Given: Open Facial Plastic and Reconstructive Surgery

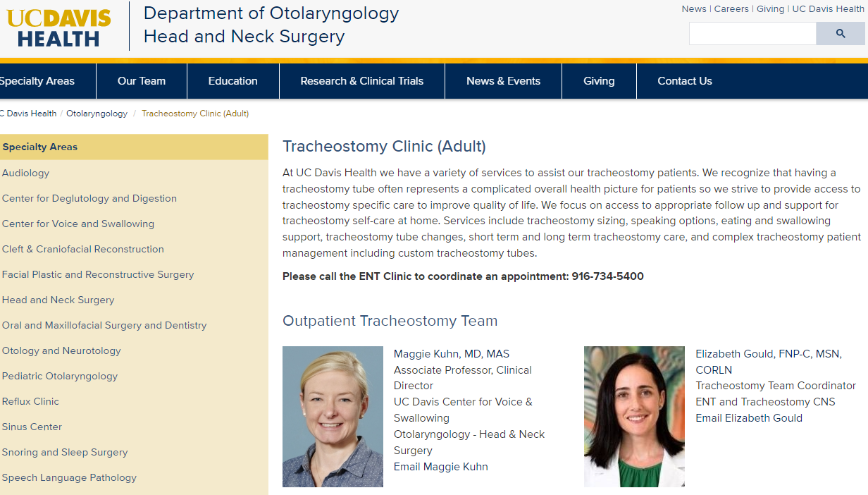Looking at the screenshot, I should (x=98, y=274).
